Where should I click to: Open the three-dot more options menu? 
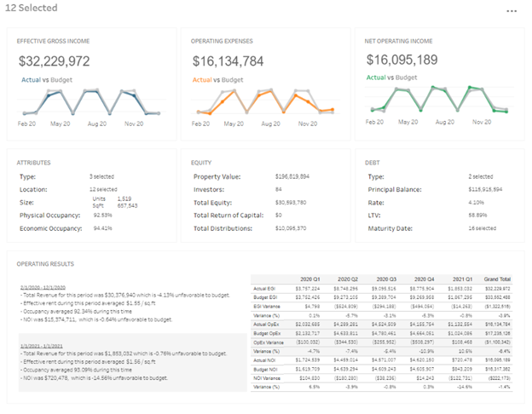click(512, 11)
